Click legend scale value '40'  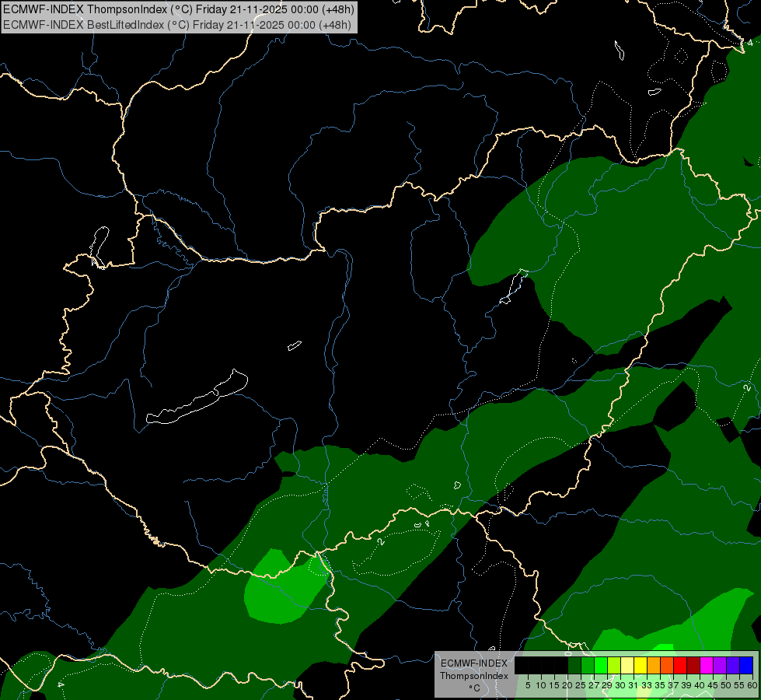click(x=700, y=685)
